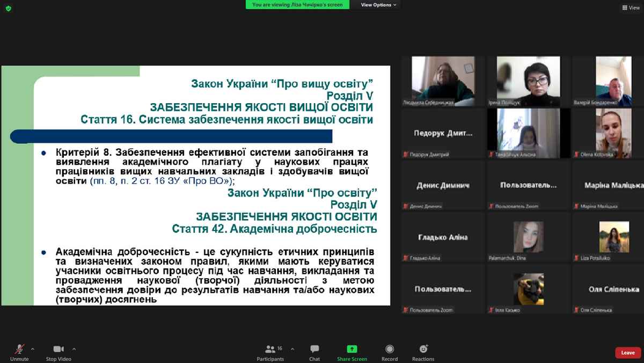This screenshot has height=363, width=644.
Task: Expand the arrow next to Participants
Action: coord(292,349)
